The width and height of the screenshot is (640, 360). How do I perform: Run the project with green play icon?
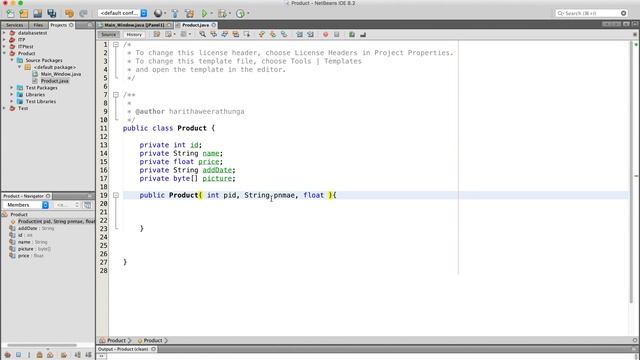(204, 13)
